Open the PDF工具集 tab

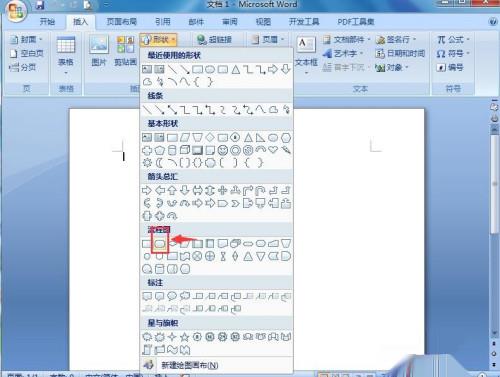point(356,22)
